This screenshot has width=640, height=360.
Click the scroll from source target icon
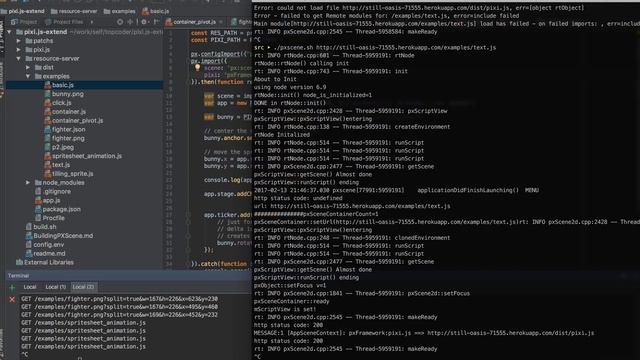(x=120, y=22)
